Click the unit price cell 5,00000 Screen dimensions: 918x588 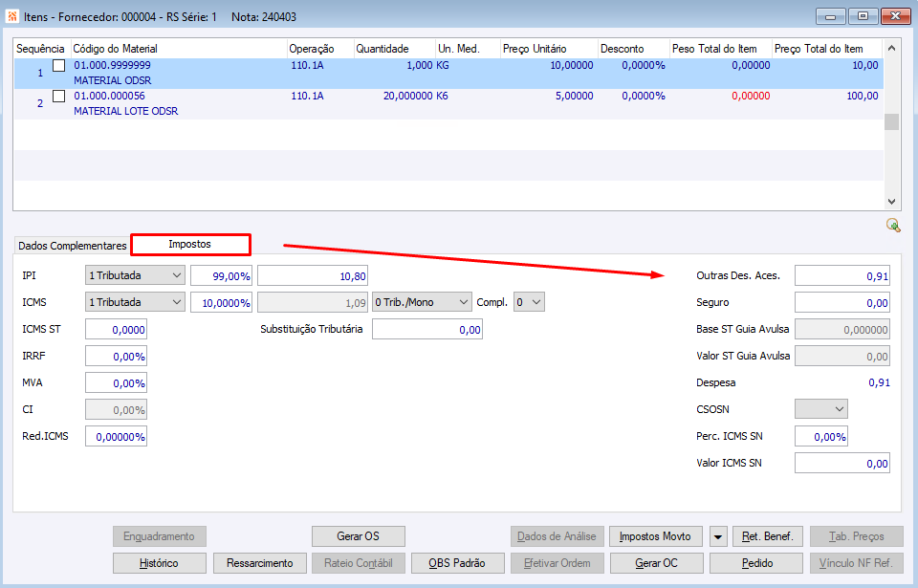click(575, 96)
